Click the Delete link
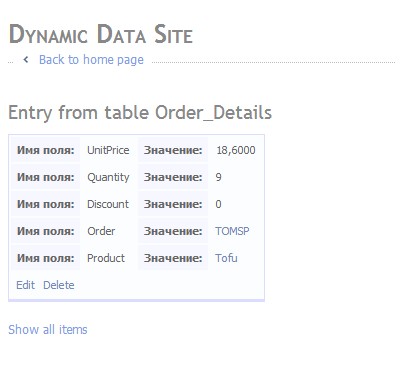Screen dimensions: 403x376 pos(59,285)
